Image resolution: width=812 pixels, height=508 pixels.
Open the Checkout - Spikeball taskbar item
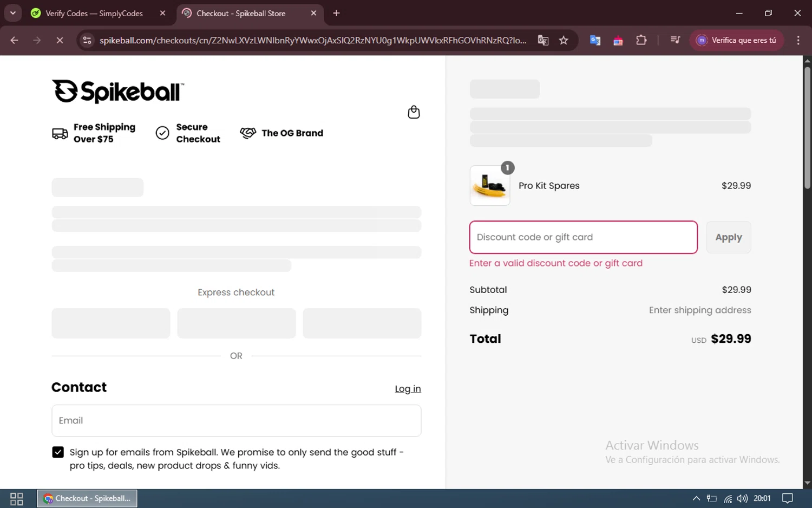point(87,498)
